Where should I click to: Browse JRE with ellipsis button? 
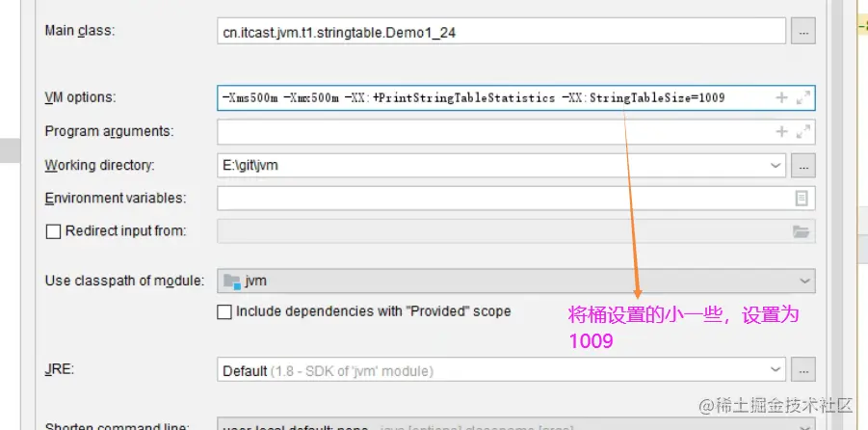pos(803,369)
